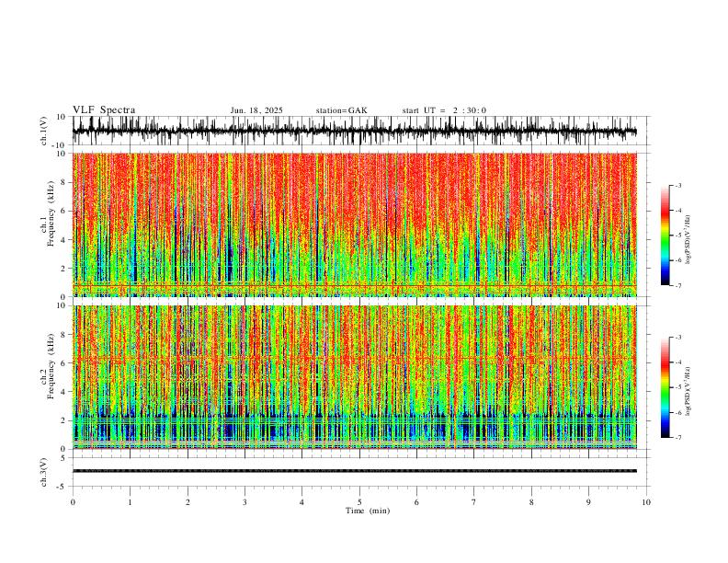Click the ch.2 "Frequency (kHz)" axis label
The width and height of the screenshot is (728, 563).
49,366
